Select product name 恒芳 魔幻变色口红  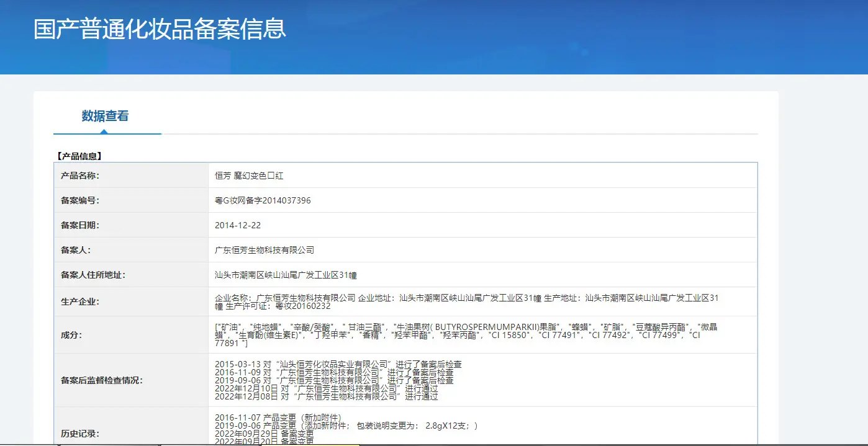click(x=249, y=176)
